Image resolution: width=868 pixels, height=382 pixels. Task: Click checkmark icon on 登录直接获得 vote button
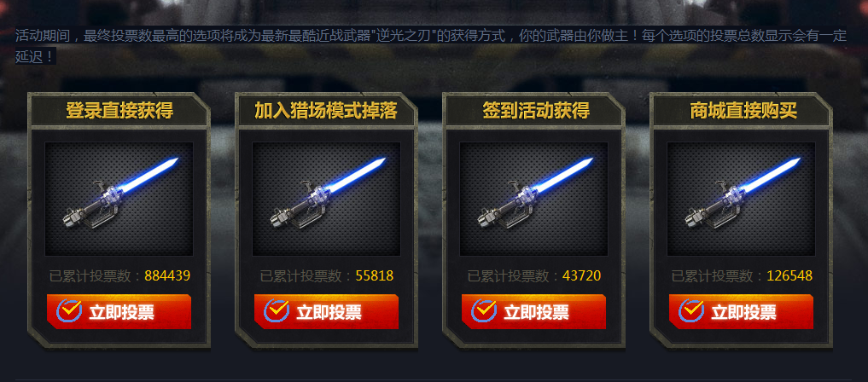pos(69,310)
